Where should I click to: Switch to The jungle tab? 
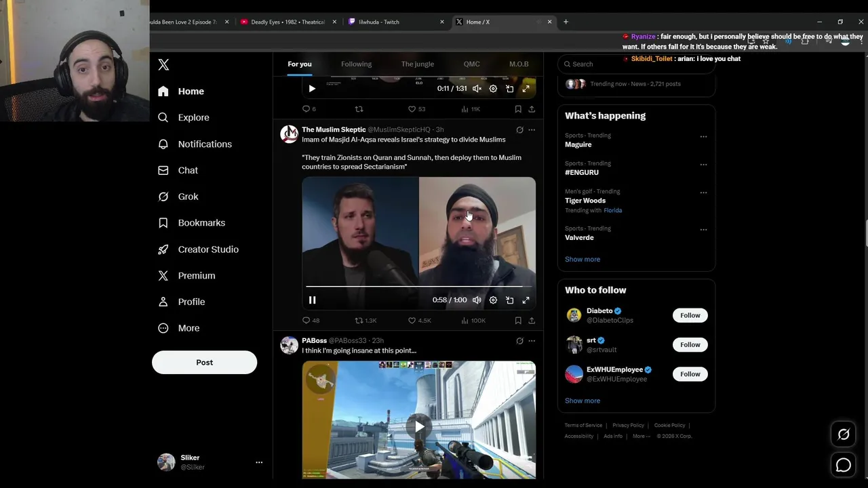pyautogui.click(x=417, y=64)
